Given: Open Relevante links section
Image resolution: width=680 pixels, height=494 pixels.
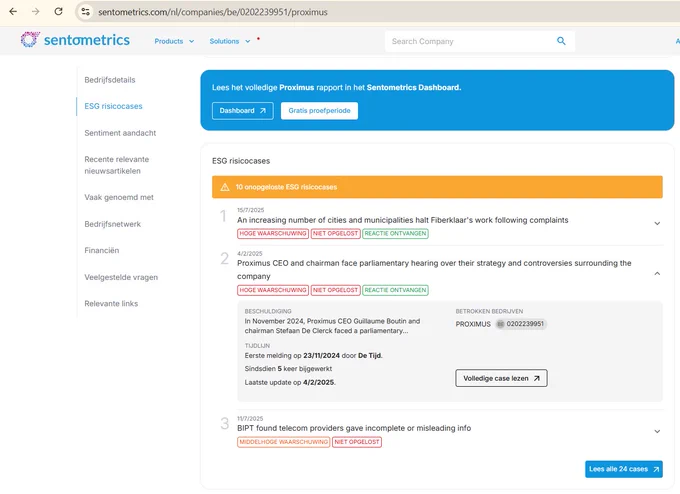Looking at the screenshot, I should click(x=111, y=304).
